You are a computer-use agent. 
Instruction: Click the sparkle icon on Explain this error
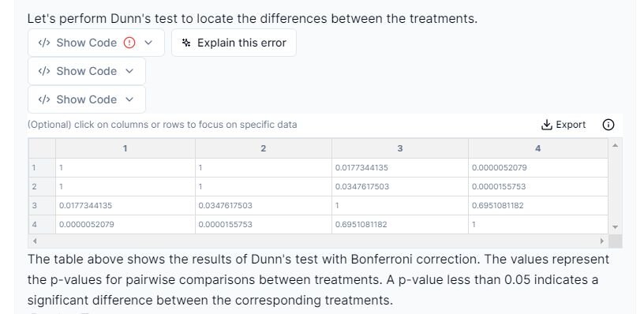(186, 43)
